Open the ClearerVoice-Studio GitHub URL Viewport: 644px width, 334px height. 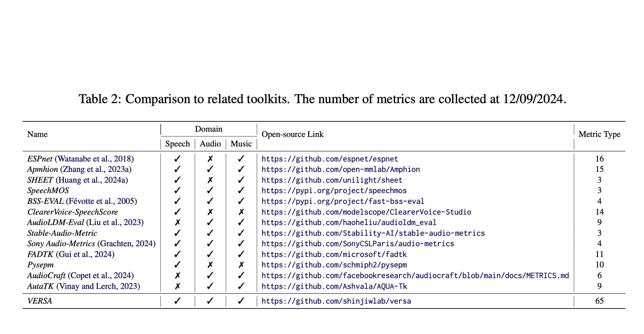(x=366, y=212)
